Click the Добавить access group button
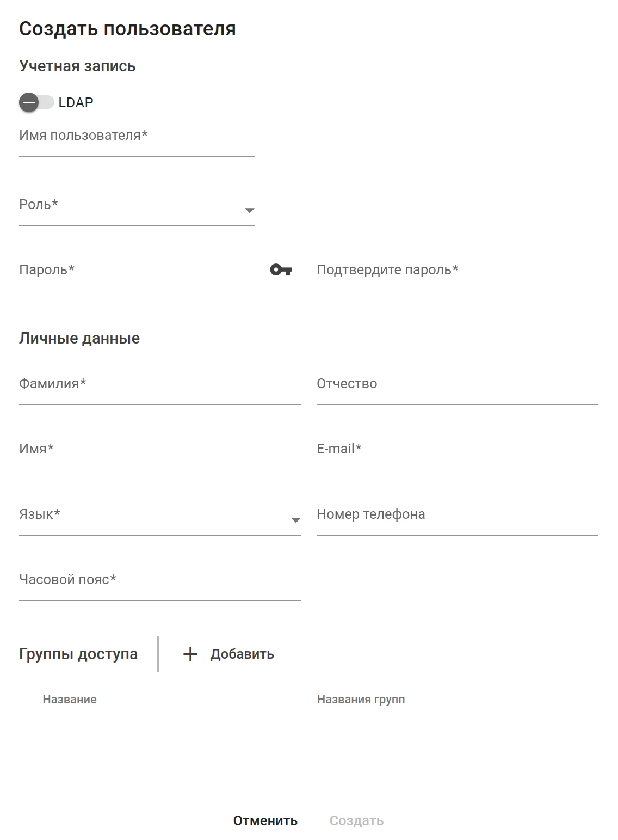 pyautogui.click(x=228, y=654)
